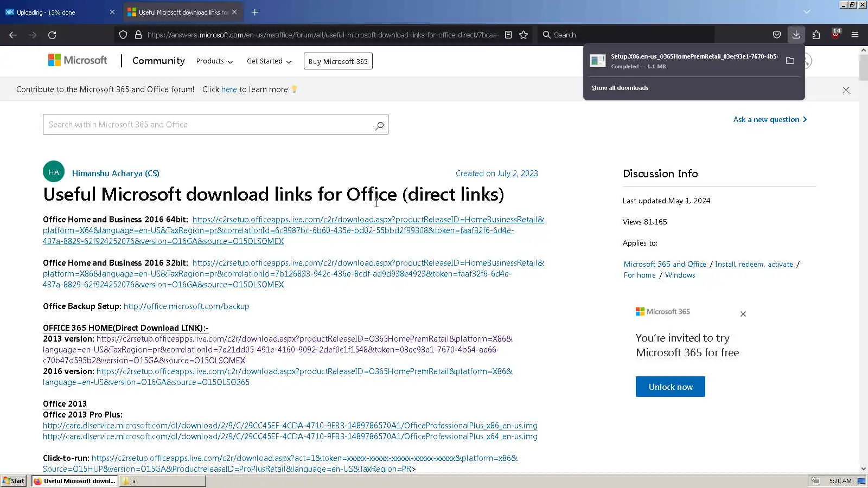The width and height of the screenshot is (868, 488).
Task: Expand the Products dropdown menu
Action: click(x=214, y=61)
